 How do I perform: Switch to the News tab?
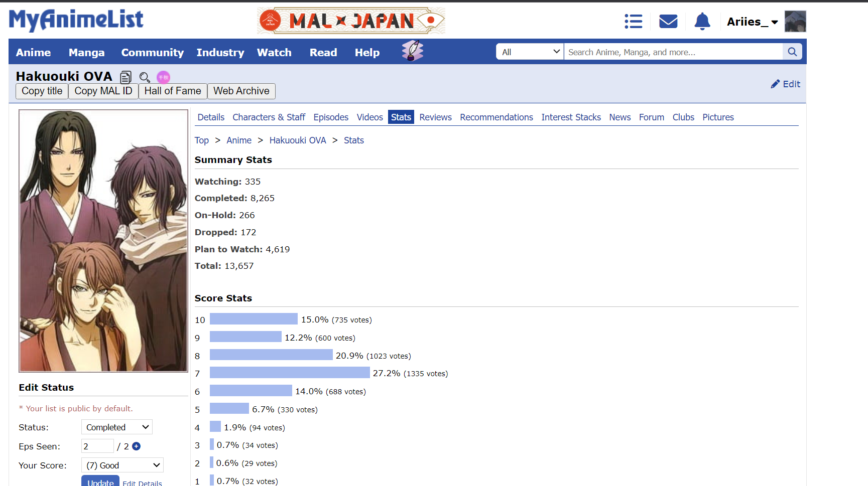(619, 117)
